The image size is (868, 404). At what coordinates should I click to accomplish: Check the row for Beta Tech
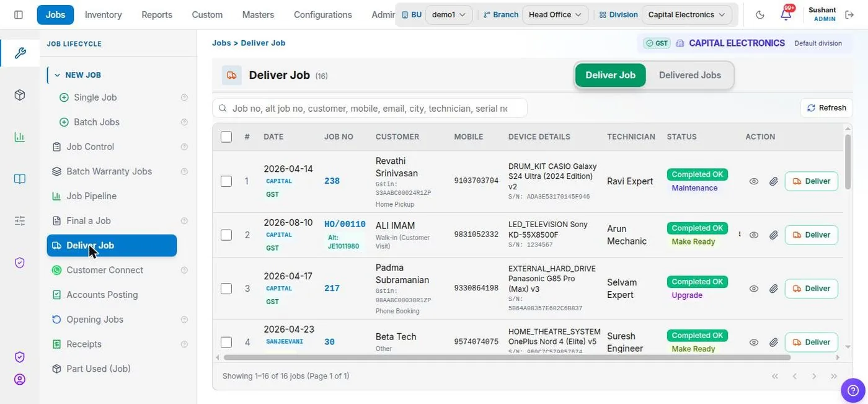pyautogui.click(x=226, y=342)
